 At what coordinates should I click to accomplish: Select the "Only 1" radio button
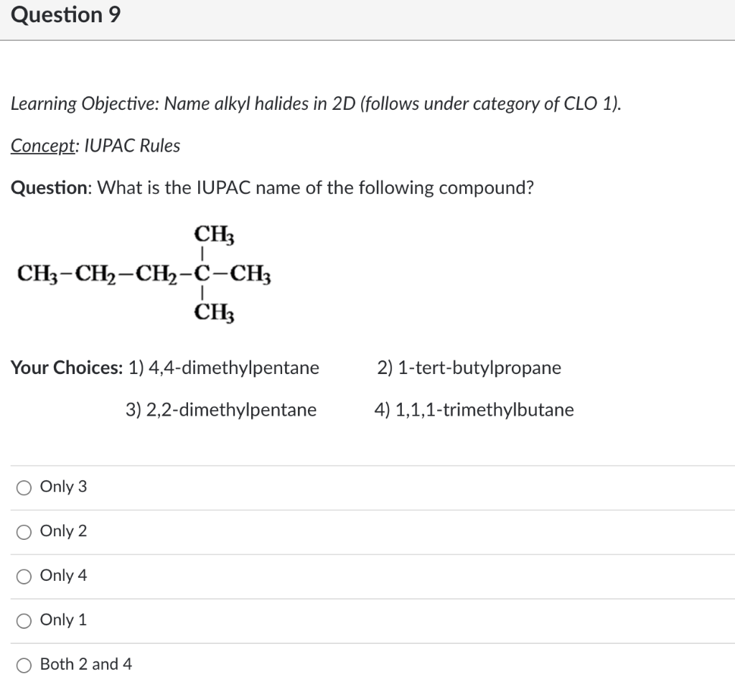point(24,620)
